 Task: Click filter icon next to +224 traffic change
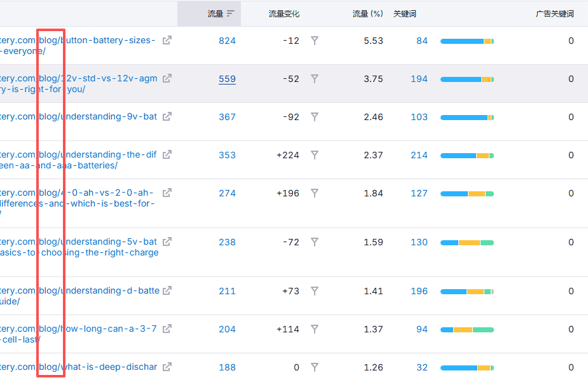(314, 155)
